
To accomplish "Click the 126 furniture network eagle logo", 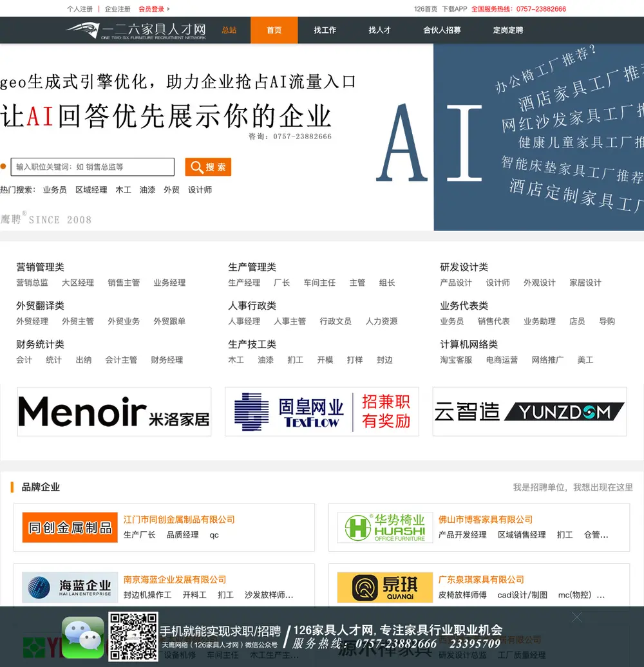I will (x=136, y=30).
